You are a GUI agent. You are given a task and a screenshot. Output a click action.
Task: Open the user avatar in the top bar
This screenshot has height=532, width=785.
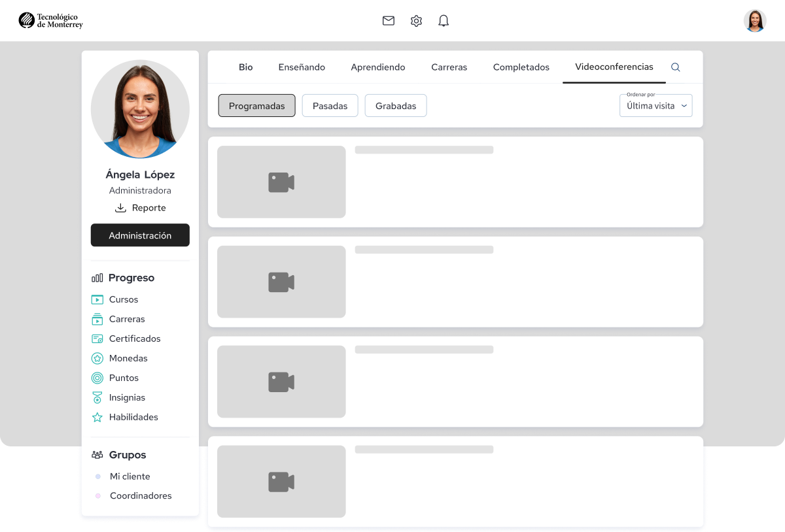(755, 21)
